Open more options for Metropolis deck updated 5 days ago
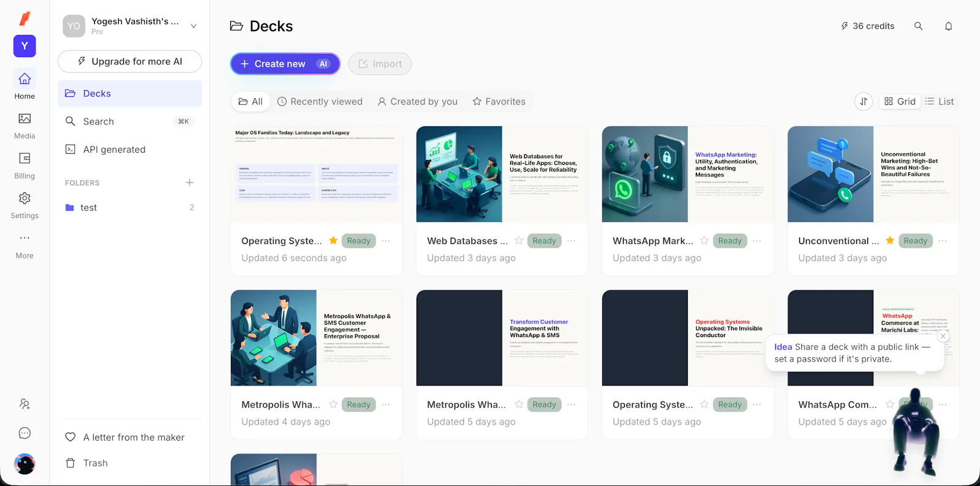The height and width of the screenshot is (486, 980). 571,404
